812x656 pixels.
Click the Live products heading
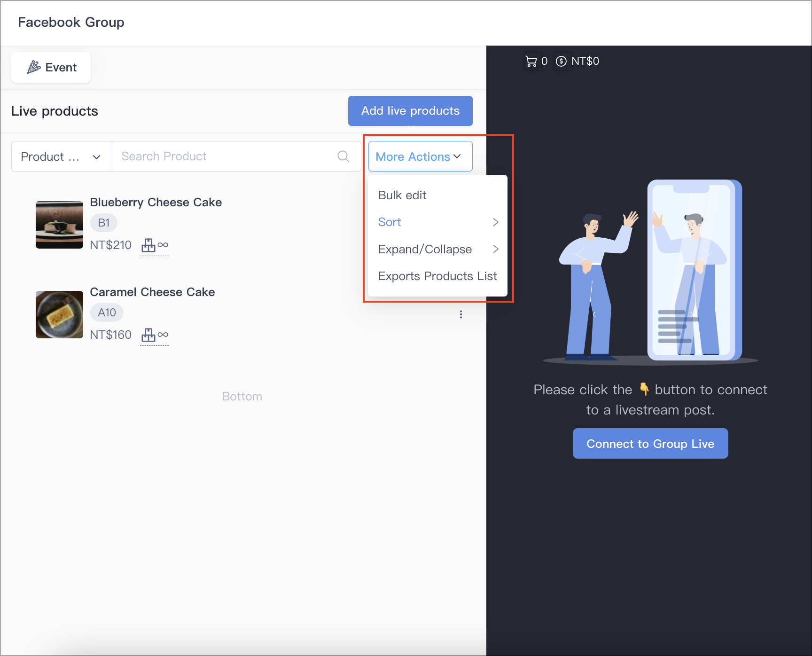click(55, 111)
